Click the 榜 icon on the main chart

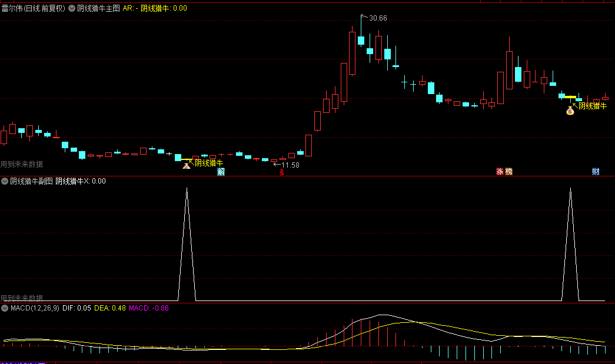point(508,172)
